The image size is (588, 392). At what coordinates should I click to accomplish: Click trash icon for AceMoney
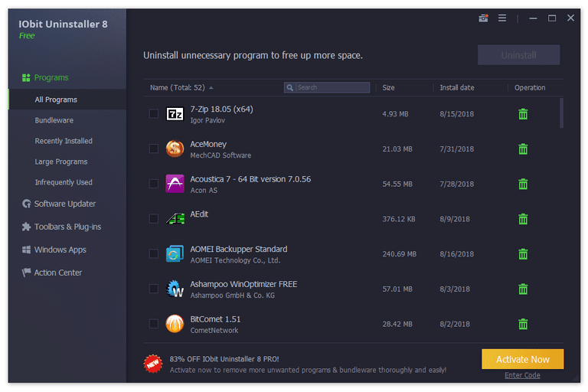pyautogui.click(x=523, y=149)
